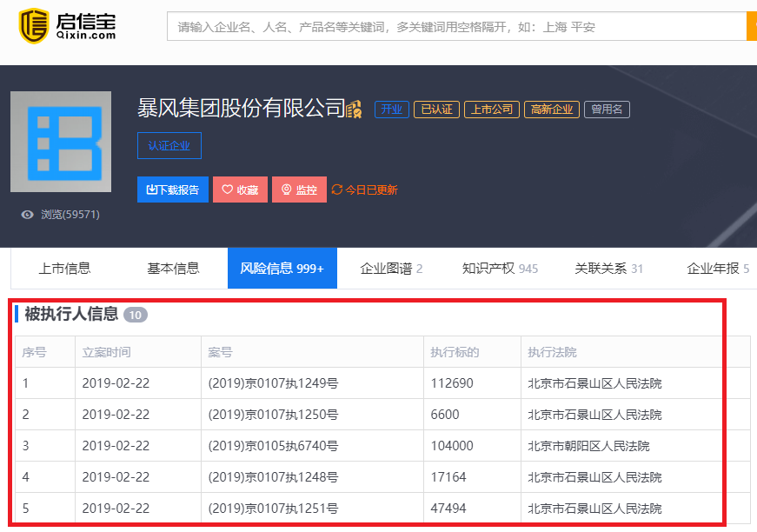Image resolution: width=757 pixels, height=532 pixels.
Task: Click the 认证企业 button
Action: point(169,145)
